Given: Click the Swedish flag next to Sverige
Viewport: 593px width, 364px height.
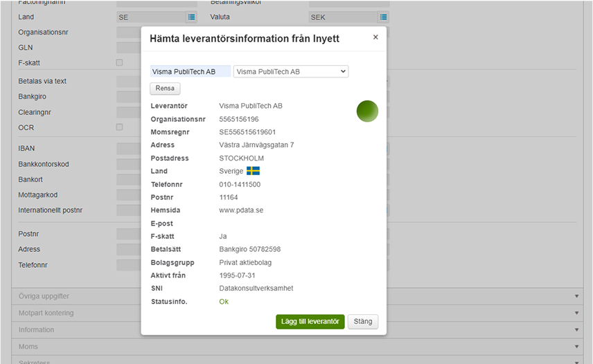Looking at the screenshot, I should click(x=253, y=171).
